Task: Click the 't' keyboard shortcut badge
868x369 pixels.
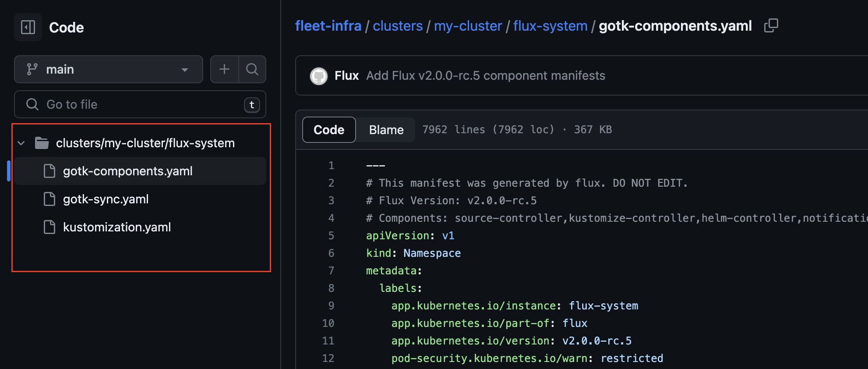Action: click(x=252, y=105)
